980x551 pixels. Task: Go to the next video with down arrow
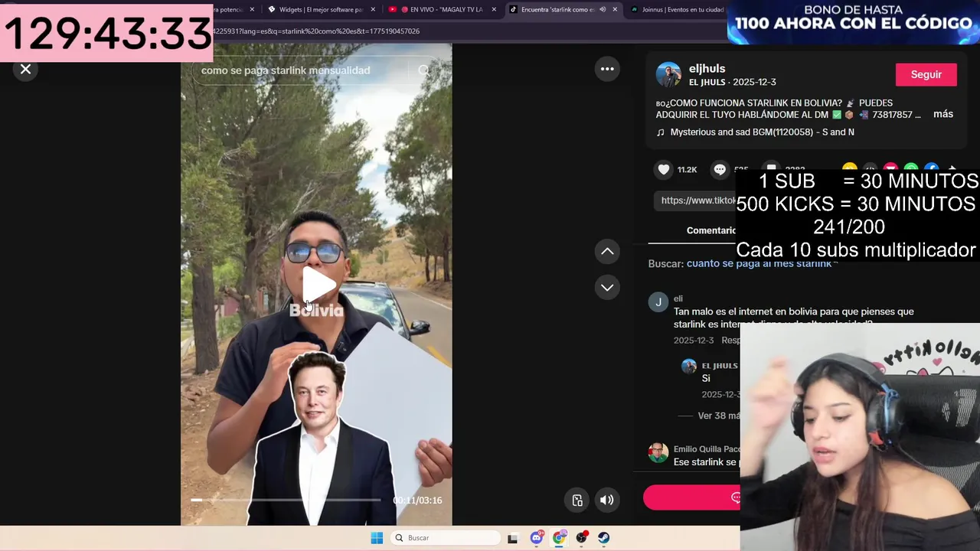coord(607,287)
